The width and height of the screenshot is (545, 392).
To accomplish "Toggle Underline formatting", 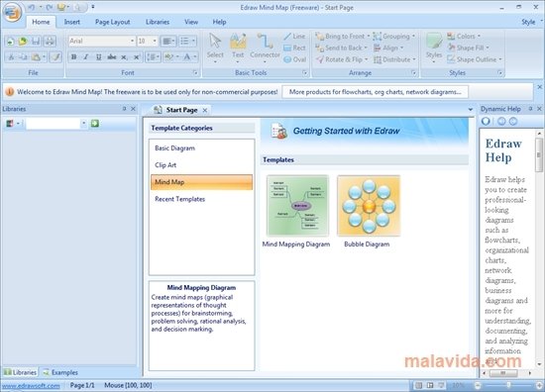I will tap(98, 57).
